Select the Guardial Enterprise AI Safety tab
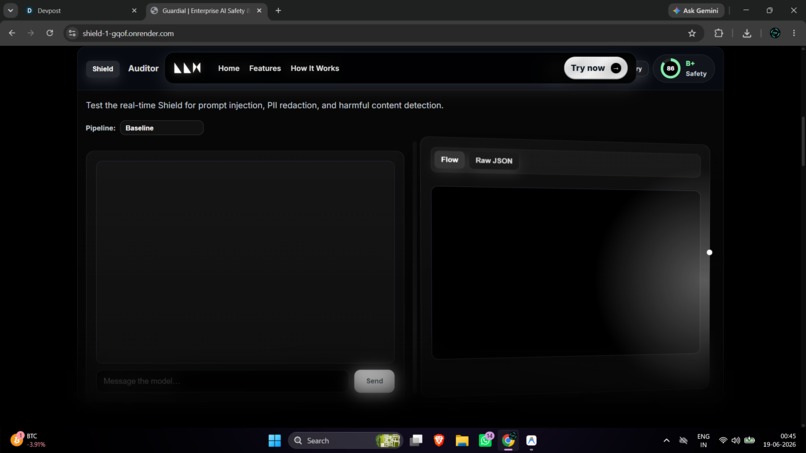 [206, 10]
